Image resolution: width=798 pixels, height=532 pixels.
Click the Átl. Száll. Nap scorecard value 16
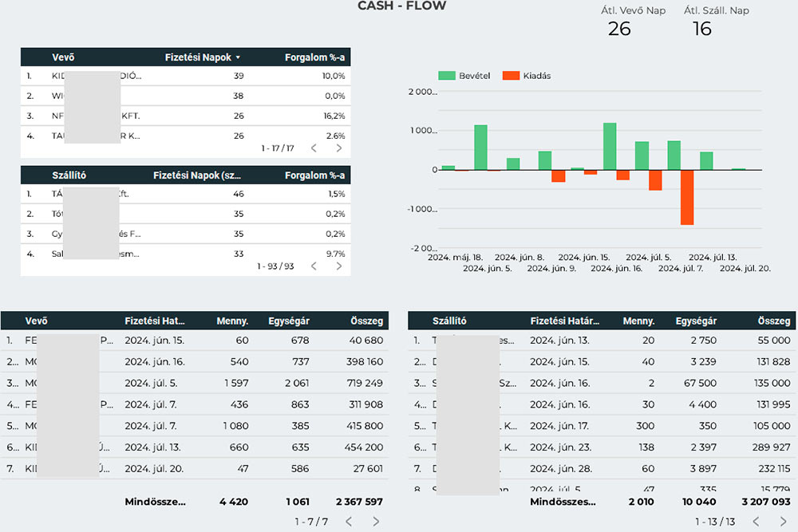701,30
